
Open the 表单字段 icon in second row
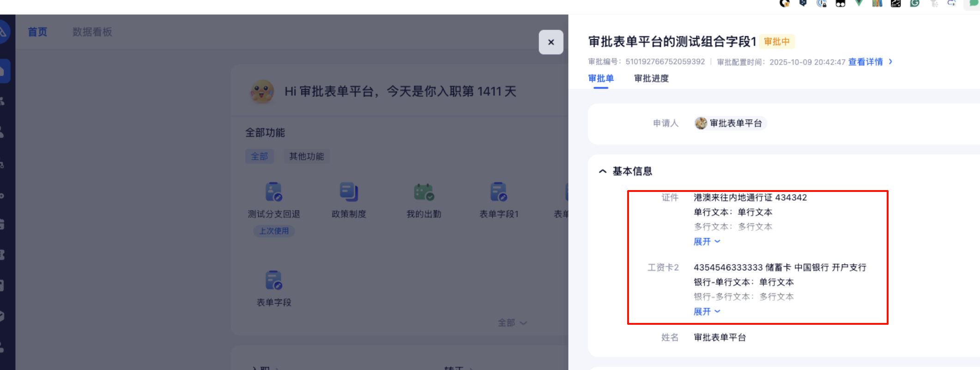coord(273,280)
